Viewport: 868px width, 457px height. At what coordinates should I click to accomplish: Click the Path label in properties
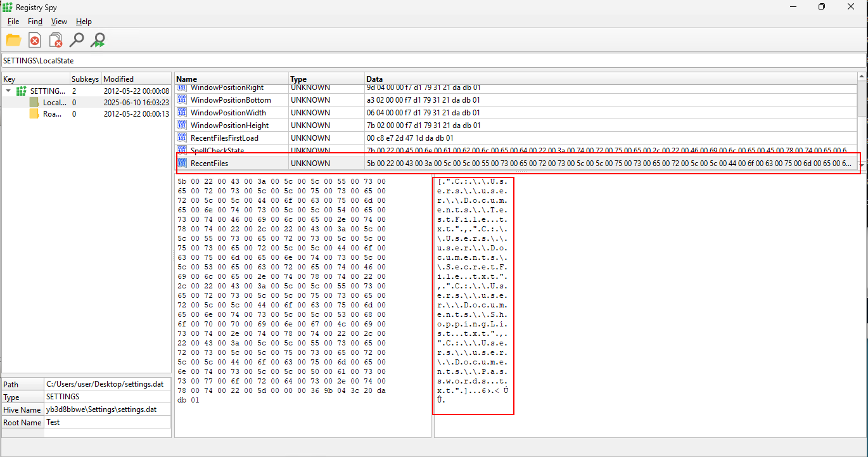coord(11,384)
